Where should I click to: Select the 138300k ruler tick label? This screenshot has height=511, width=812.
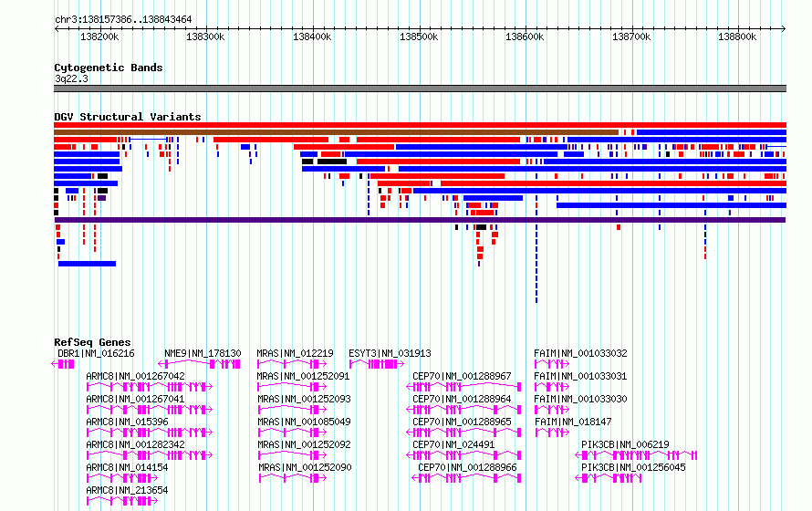205,36
